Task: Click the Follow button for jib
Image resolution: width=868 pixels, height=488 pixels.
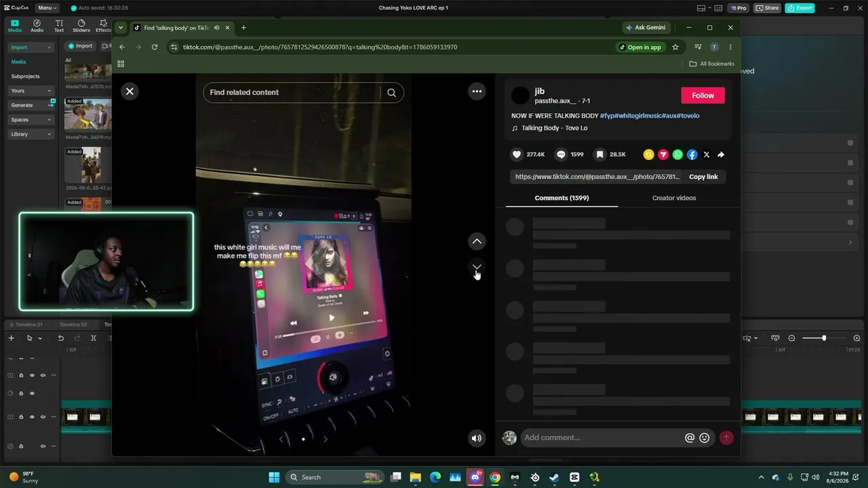Action: pos(703,96)
